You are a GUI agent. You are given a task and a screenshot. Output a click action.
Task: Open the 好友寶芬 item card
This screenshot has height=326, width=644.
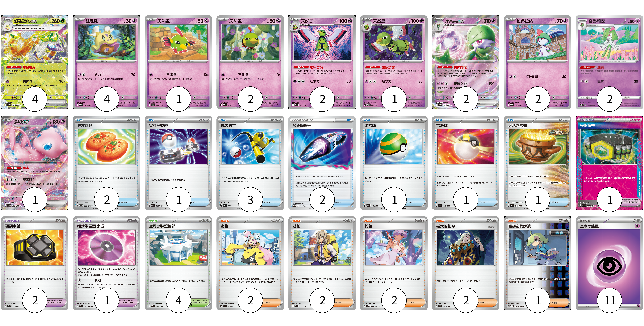[x=106, y=163]
